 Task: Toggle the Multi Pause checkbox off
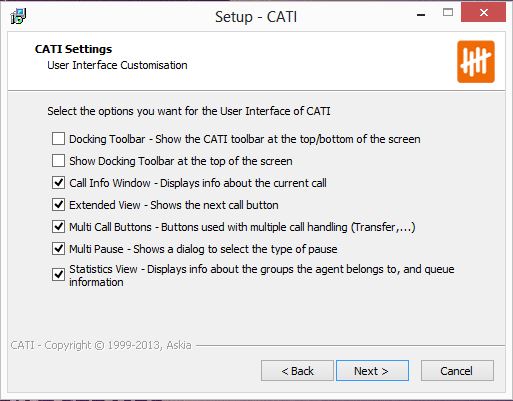[x=58, y=249]
